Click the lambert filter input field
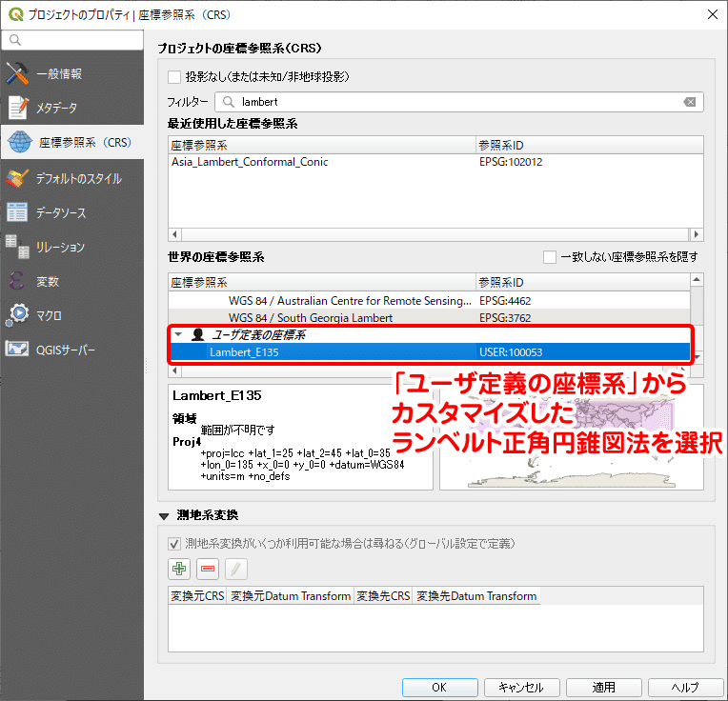 coord(458,102)
